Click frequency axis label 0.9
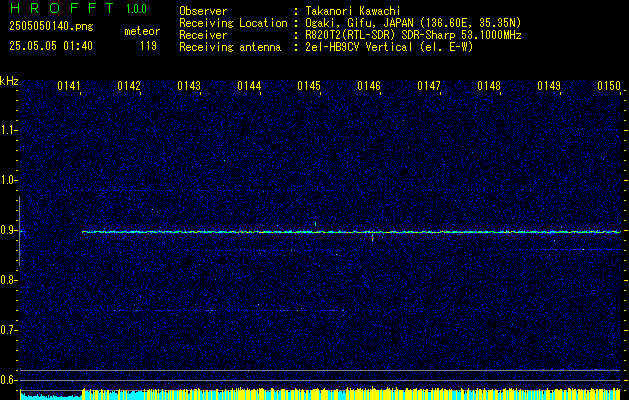The height and width of the screenshot is (400, 629). (9, 230)
